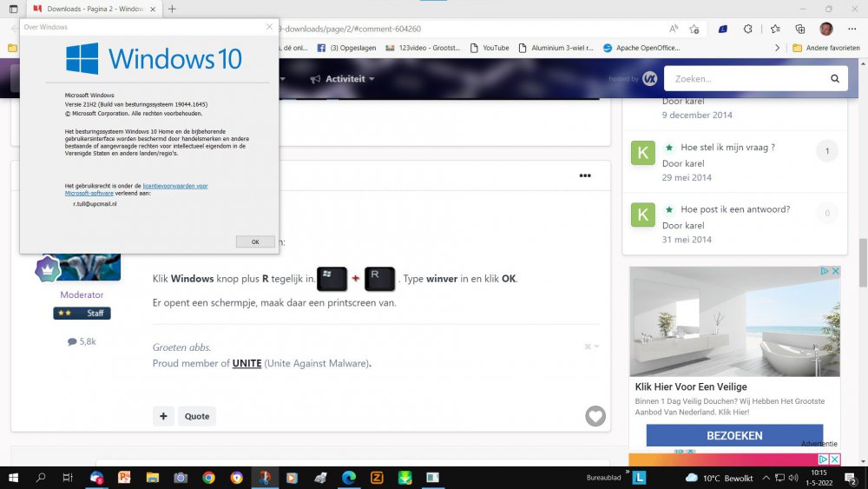Screen dimensions: 868x489
Task: Click the search magnifier icon in Zoeken
Action: pyautogui.click(x=834, y=79)
